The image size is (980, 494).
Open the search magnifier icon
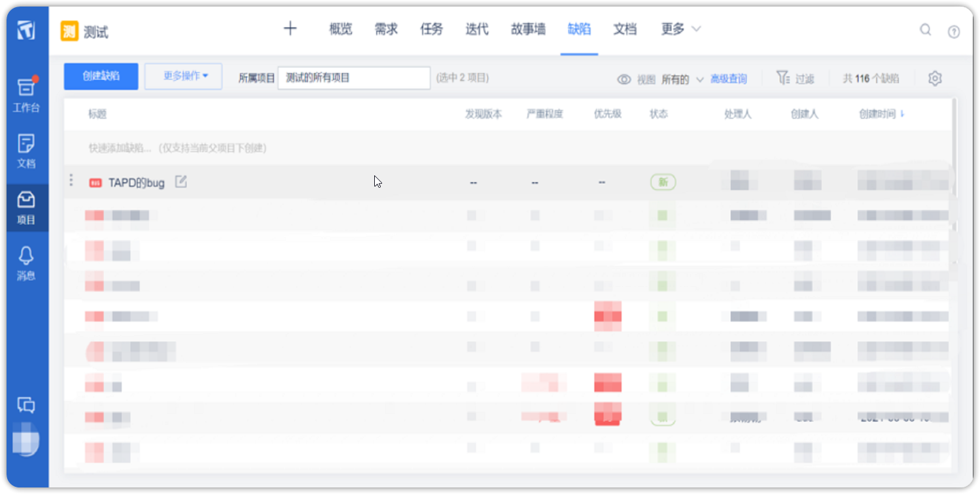(x=926, y=29)
